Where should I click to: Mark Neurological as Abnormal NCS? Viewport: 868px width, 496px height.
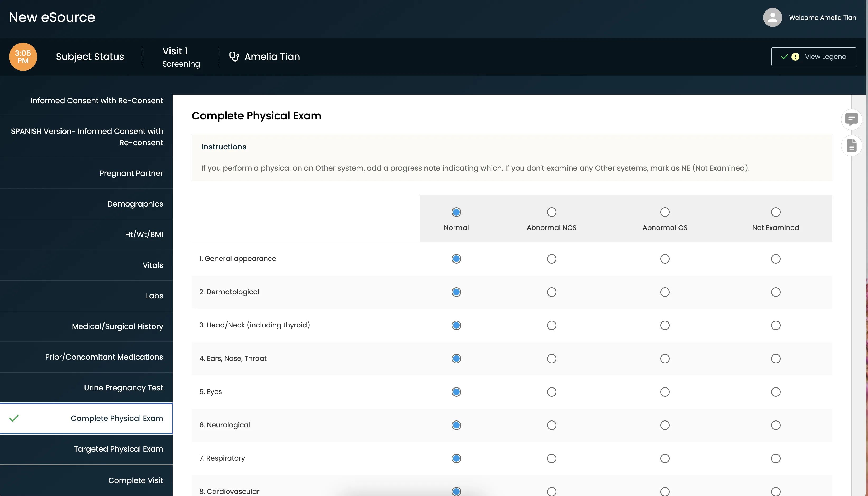551,425
